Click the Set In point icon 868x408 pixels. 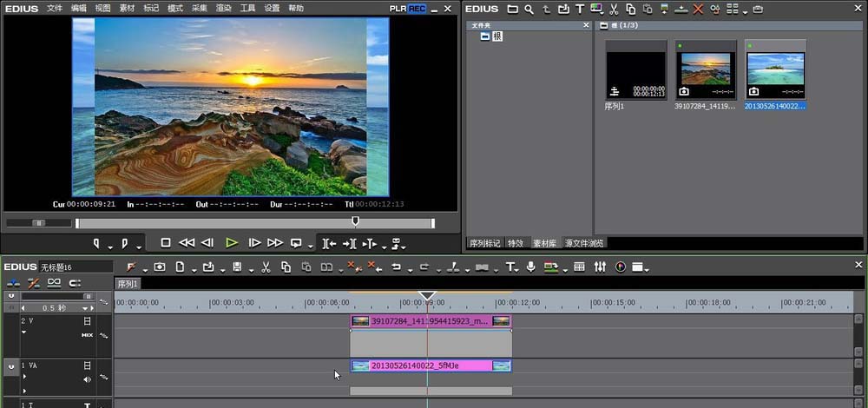tap(96, 243)
